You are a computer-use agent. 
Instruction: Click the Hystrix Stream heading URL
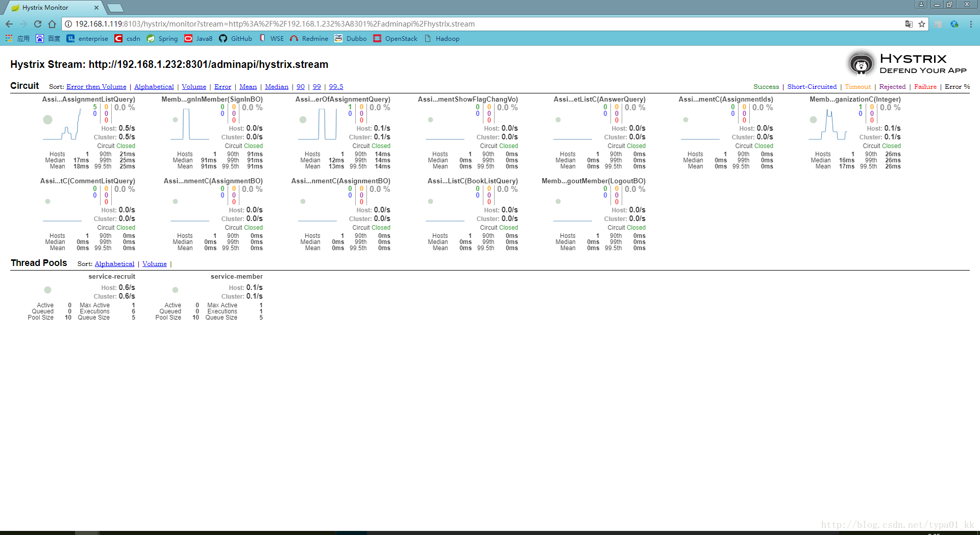click(209, 64)
